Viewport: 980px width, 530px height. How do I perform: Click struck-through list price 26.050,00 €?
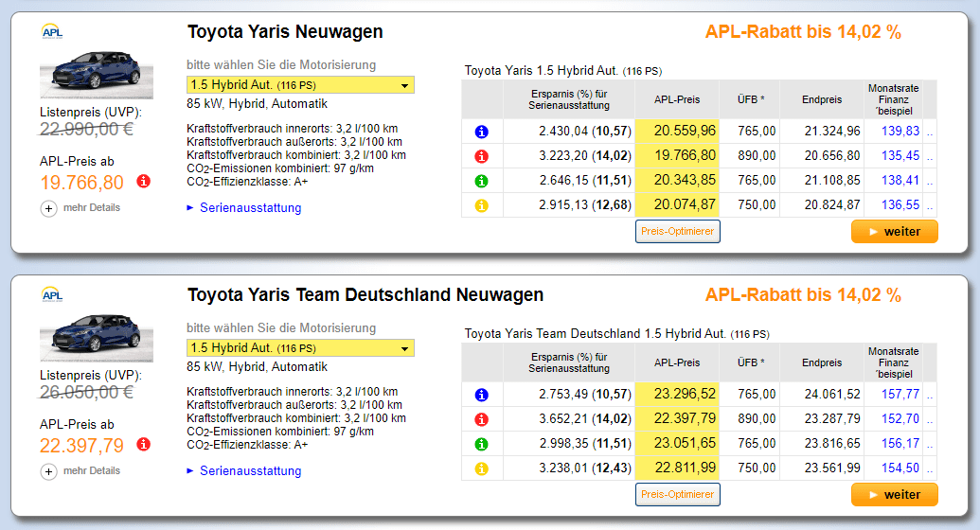87,393
